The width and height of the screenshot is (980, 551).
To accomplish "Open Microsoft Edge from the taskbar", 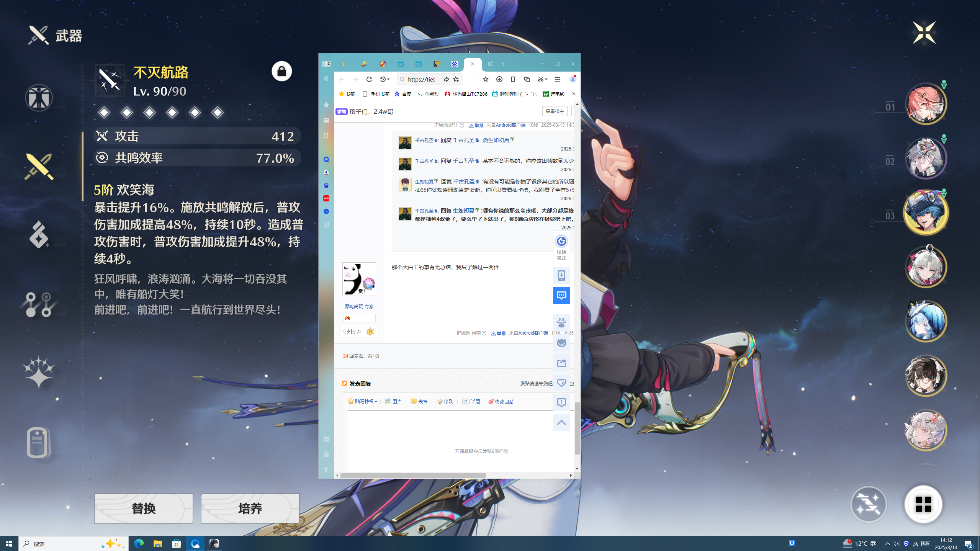I will click(139, 543).
